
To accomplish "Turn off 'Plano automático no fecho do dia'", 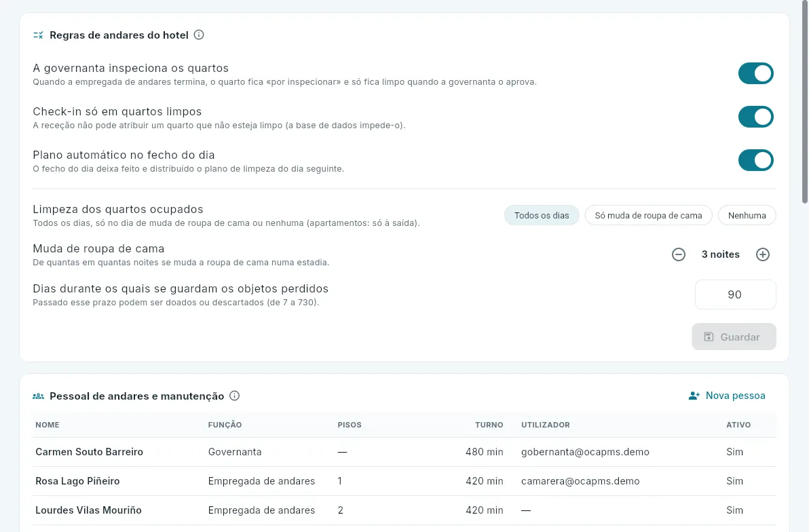I will pyautogui.click(x=756, y=160).
